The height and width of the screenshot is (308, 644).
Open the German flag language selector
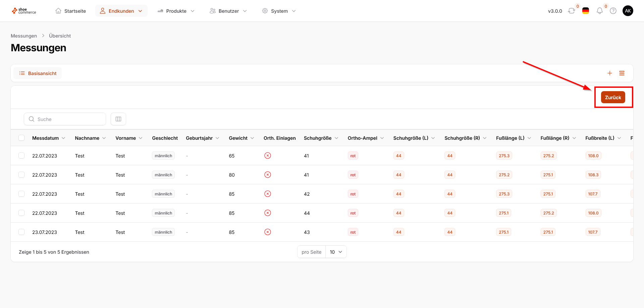click(x=586, y=11)
